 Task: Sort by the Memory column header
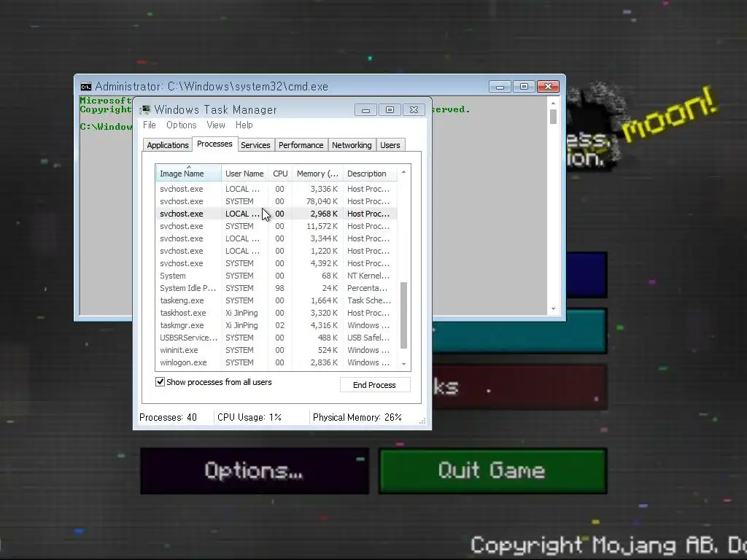(317, 174)
